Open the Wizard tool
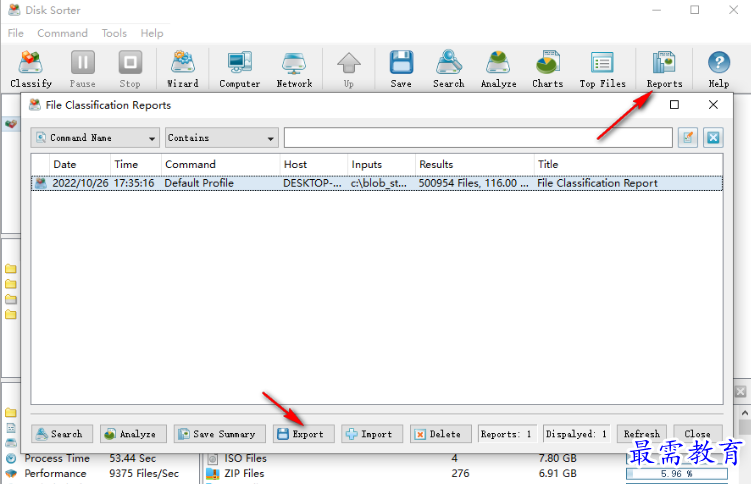The width and height of the screenshot is (751, 484). pos(182,68)
